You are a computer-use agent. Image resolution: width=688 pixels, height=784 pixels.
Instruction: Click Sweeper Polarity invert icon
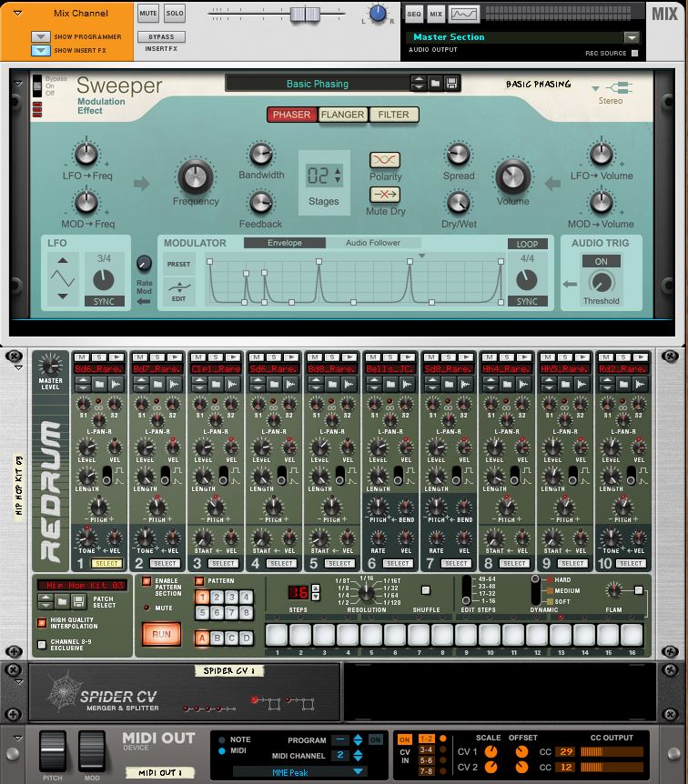point(385,160)
